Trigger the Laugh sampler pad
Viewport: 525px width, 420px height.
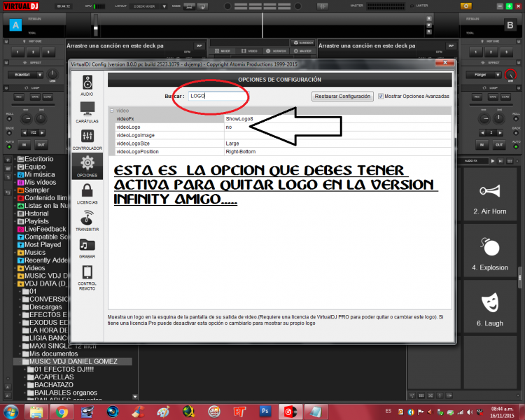tap(490, 307)
